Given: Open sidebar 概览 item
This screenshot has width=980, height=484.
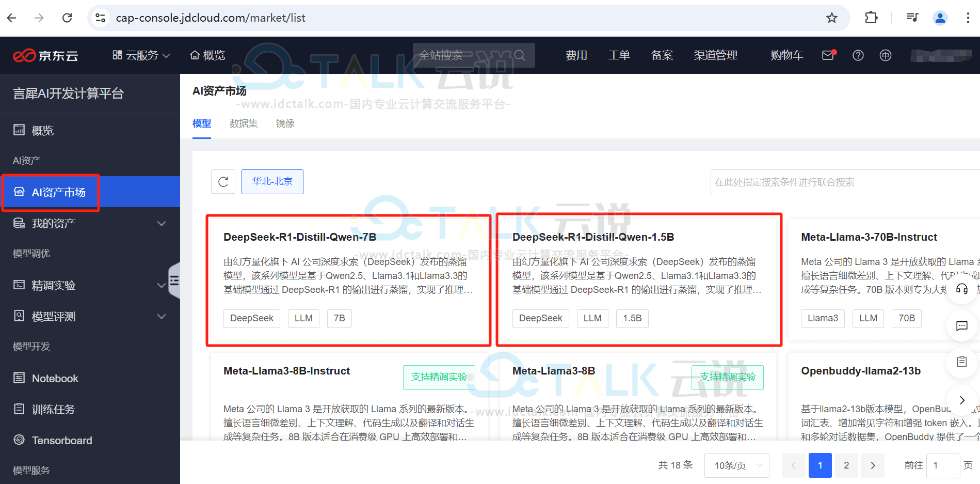Looking at the screenshot, I should (x=90, y=130).
